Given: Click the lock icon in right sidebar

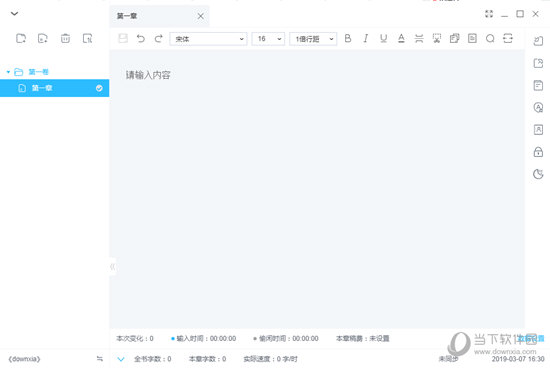Looking at the screenshot, I should point(538,152).
